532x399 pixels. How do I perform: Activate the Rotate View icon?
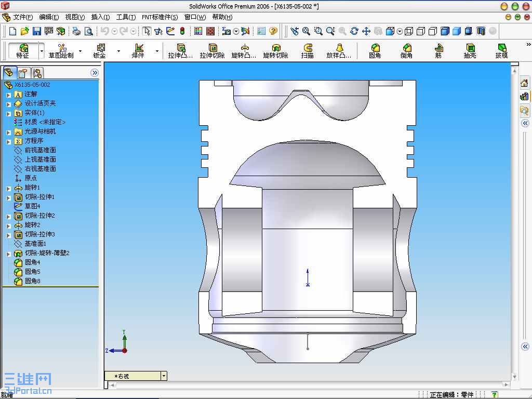[354, 31]
